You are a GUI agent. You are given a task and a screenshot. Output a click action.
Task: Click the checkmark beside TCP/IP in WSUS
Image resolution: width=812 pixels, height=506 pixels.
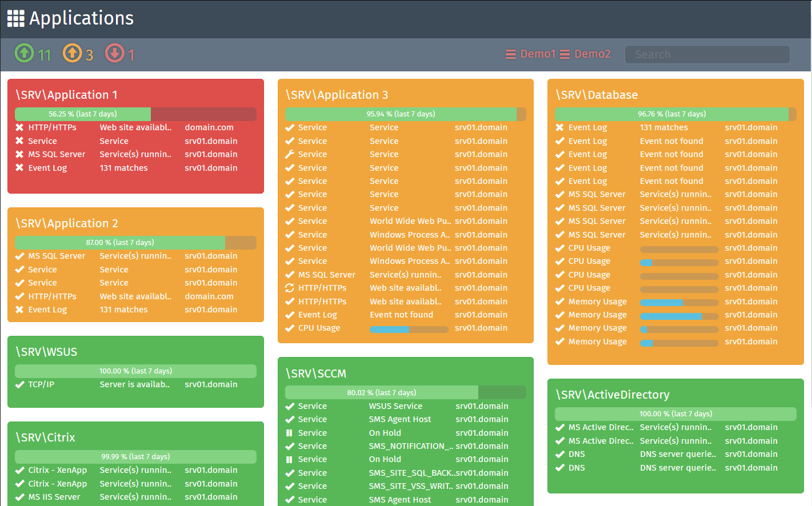(x=19, y=384)
